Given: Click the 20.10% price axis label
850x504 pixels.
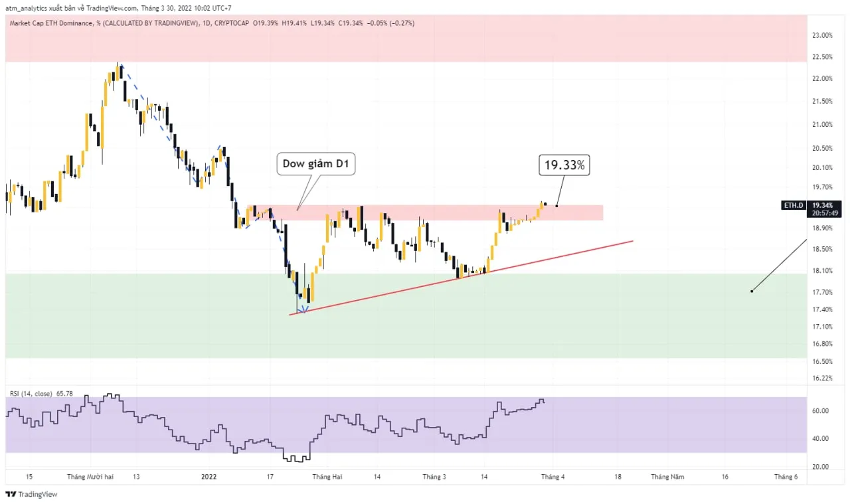Looking at the screenshot, I should point(822,168).
